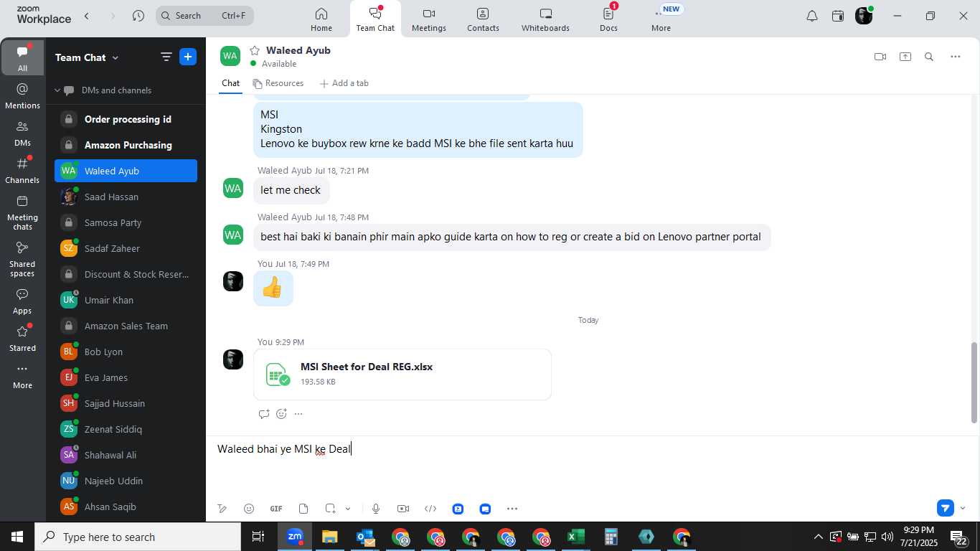Open the emoji picker in composer
980x551 pixels.
click(x=249, y=509)
